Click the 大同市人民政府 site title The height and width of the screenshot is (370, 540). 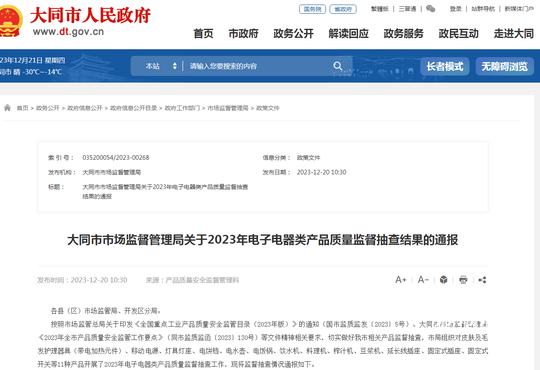90,15
